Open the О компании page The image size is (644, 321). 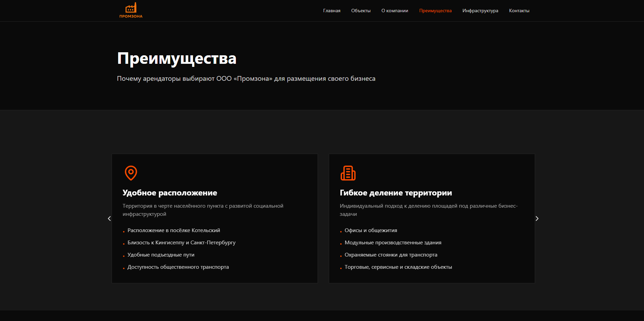(x=395, y=11)
